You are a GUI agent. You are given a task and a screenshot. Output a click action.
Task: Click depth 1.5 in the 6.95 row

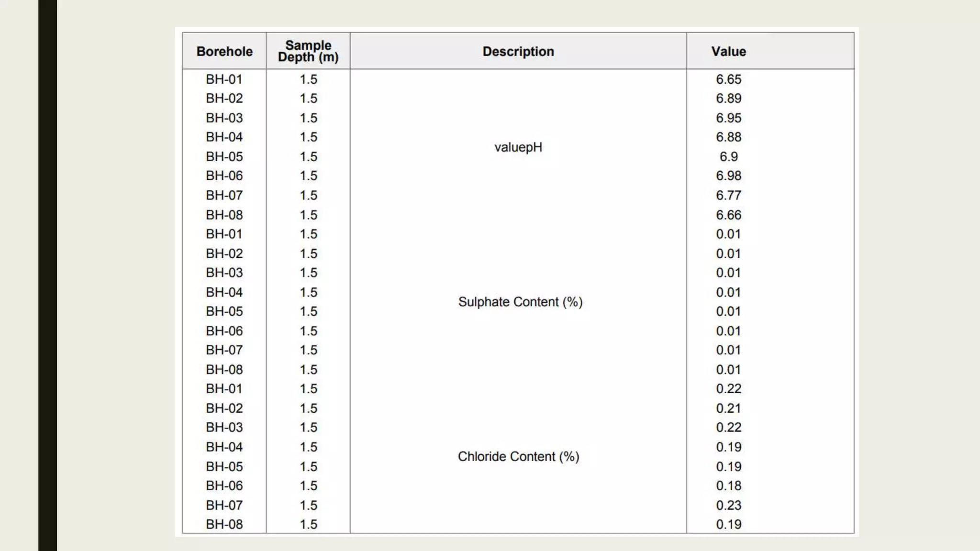308,118
